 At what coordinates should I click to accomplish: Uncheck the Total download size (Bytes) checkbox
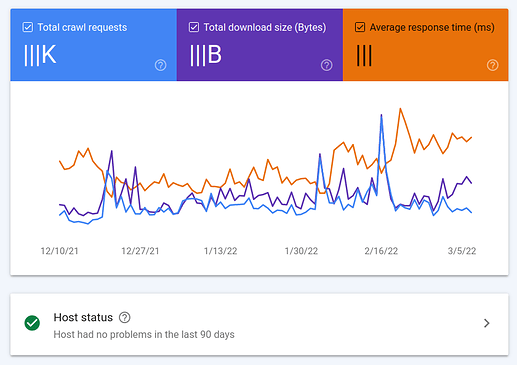[x=194, y=27]
